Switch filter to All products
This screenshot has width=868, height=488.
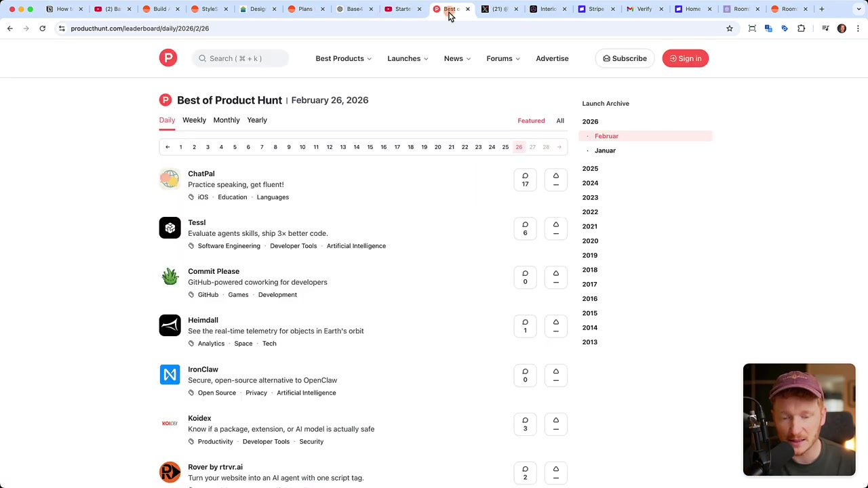click(560, 121)
